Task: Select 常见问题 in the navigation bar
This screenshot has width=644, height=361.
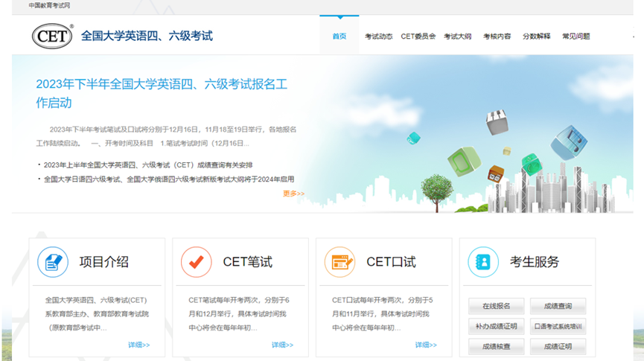Action: click(576, 36)
